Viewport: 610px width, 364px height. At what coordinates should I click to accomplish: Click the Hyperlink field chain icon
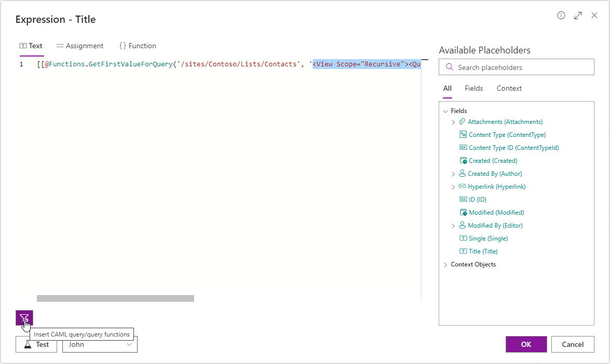[x=462, y=187]
